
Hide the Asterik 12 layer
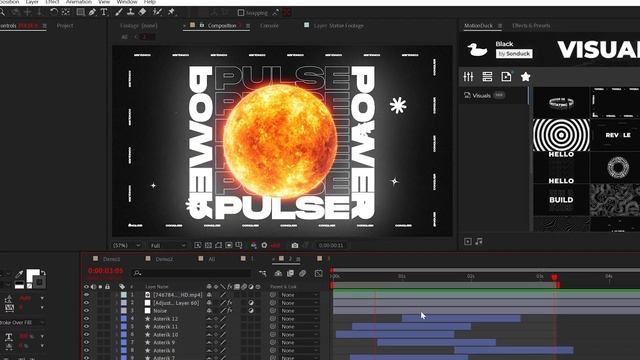(x=86, y=319)
